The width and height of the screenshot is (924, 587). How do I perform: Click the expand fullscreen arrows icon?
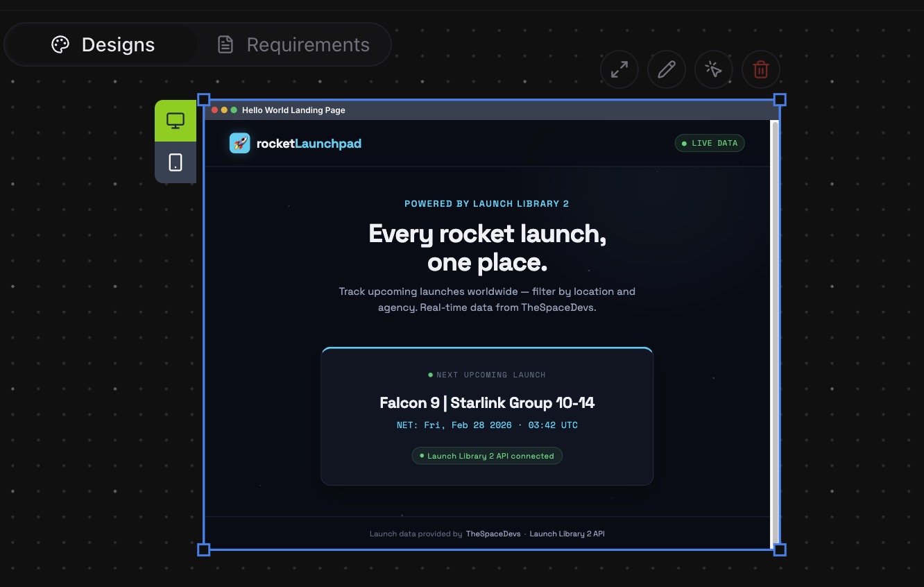pyautogui.click(x=619, y=69)
